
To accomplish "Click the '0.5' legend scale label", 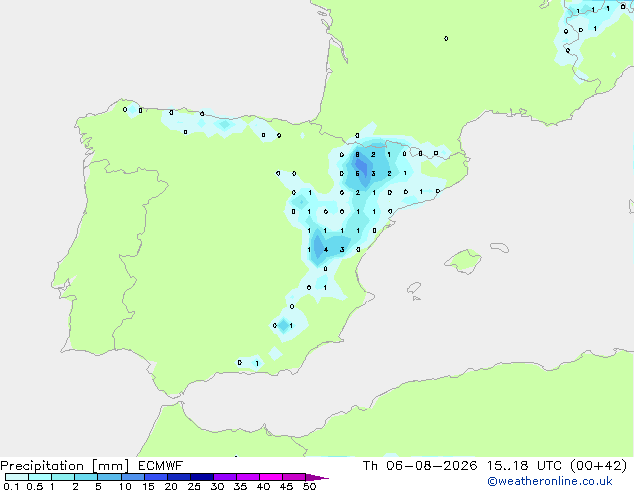I will [35, 486].
